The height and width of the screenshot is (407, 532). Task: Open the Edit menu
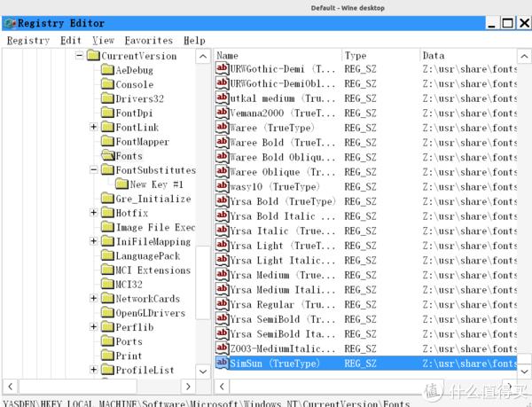[x=71, y=41]
